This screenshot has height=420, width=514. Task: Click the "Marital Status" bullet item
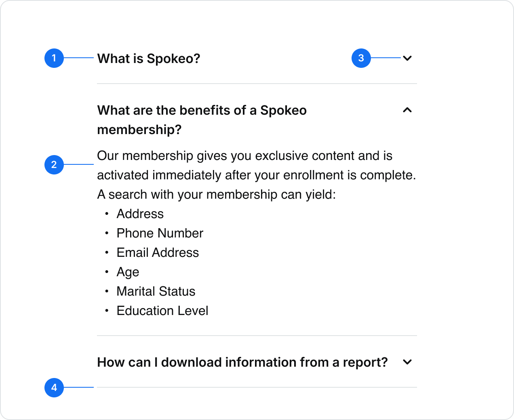tap(156, 291)
